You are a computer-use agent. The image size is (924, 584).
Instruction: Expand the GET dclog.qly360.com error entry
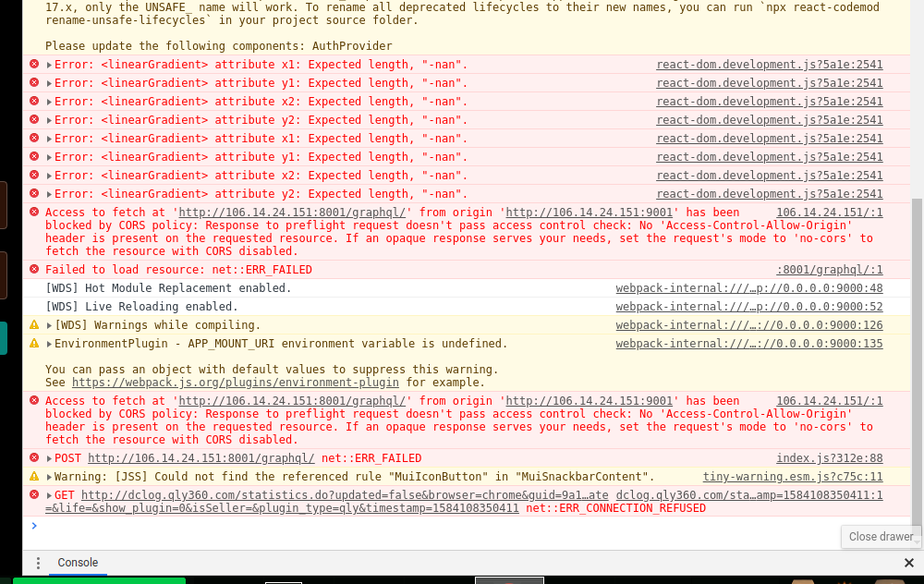(50, 495)
